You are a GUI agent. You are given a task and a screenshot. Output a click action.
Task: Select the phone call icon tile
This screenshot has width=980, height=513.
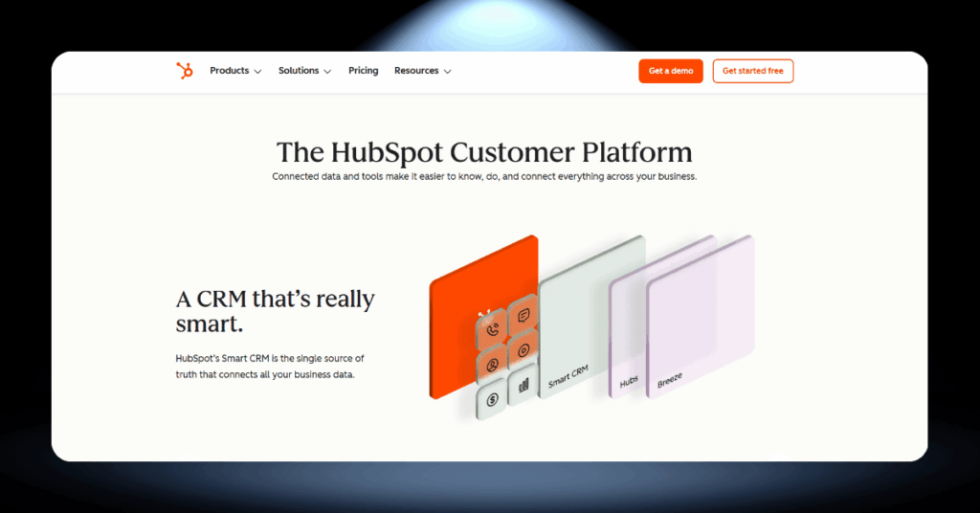click(x=492, y=331)
